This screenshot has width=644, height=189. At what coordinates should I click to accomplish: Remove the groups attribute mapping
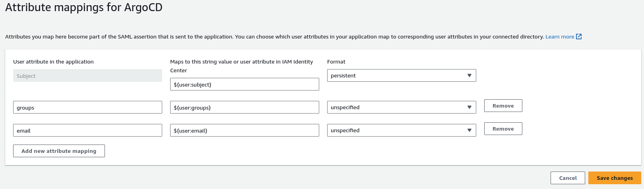503,106
